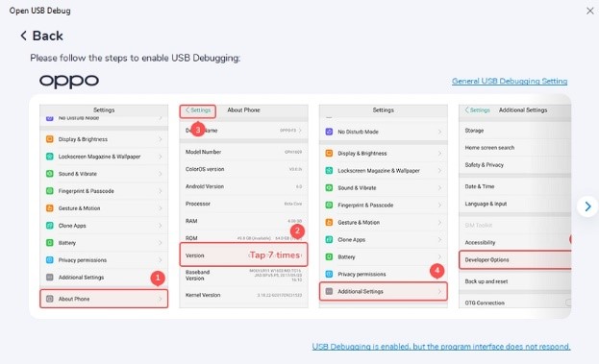Click the Additional Settings screen title

click(523, 110)
